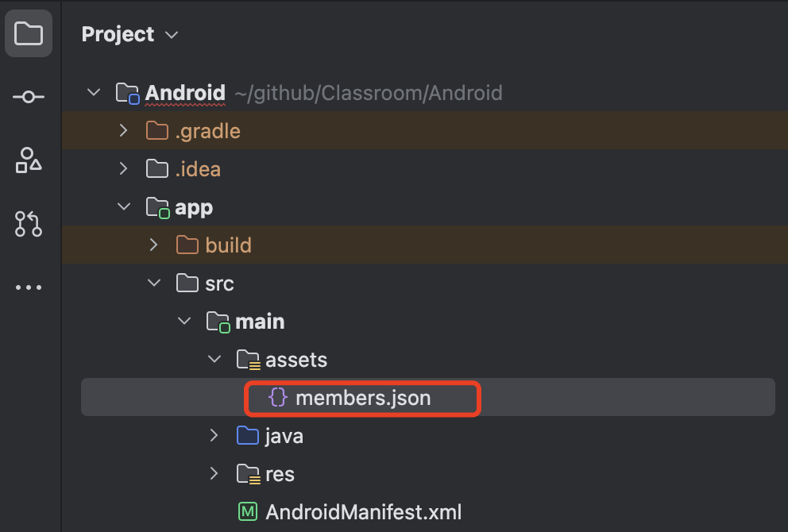Click the members.json file icon
The image size is (788, 532).
point(277,398)
